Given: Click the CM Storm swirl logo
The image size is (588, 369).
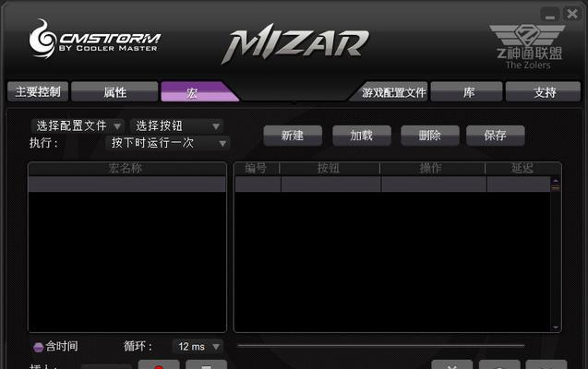Looking at the screenshot, I should [42, 39].
